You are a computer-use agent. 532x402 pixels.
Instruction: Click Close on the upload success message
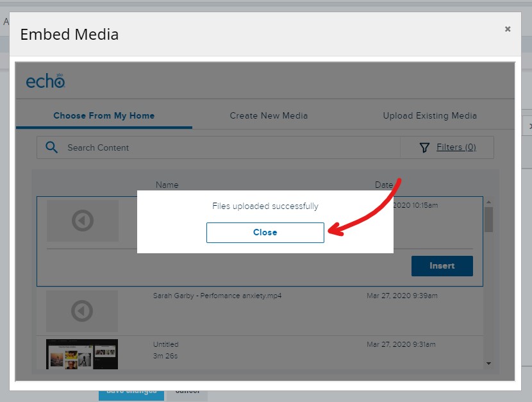point(265,232)
